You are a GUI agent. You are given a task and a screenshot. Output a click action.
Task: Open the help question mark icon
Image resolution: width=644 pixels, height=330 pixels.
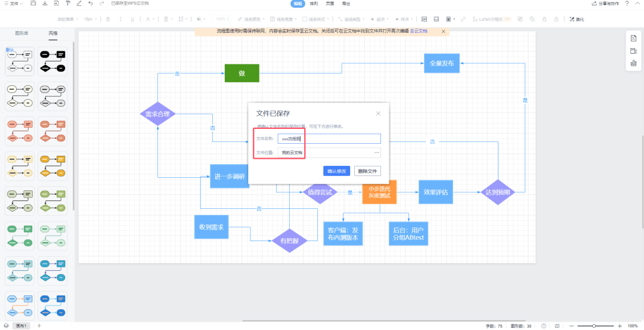[627, 4]
